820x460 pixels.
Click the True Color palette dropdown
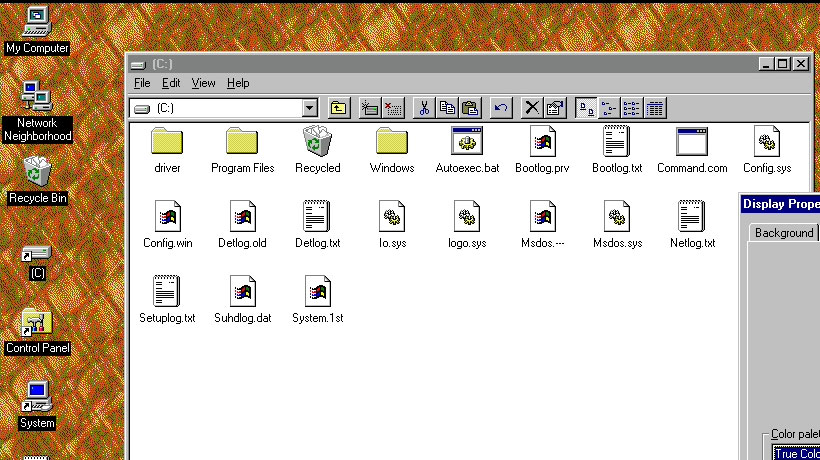tap(796, 453)
